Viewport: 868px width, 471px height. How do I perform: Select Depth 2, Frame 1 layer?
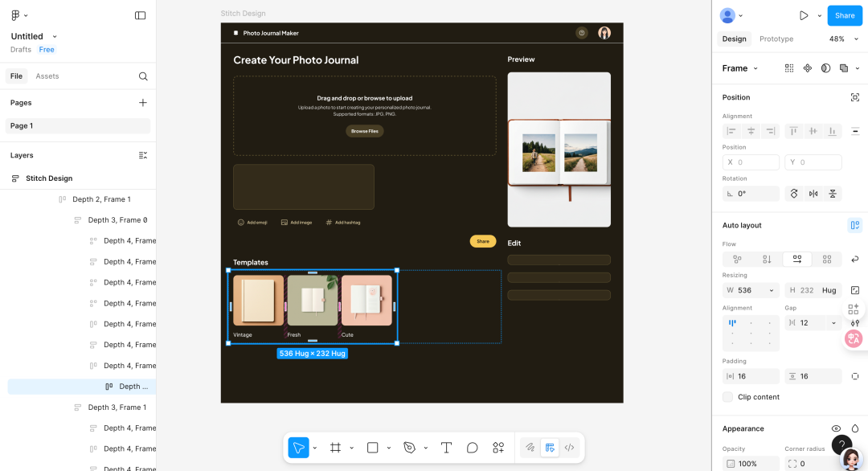coord(101,199)
